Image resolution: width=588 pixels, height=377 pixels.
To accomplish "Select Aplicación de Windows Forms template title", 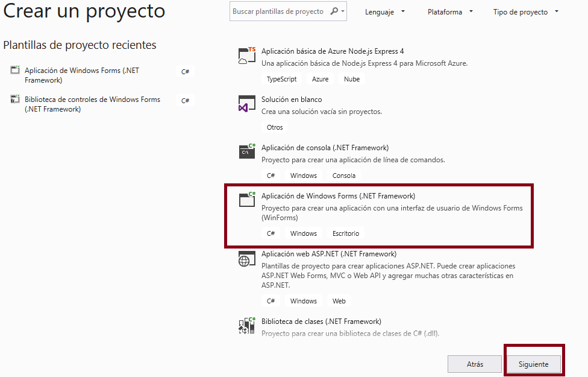I will 338,195.
